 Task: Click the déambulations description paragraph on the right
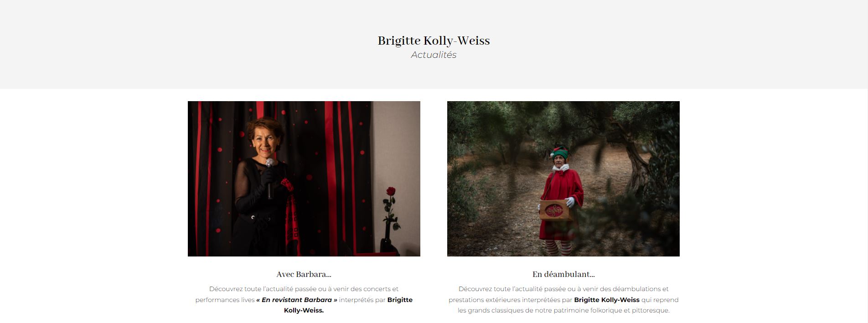coord(563,300)
